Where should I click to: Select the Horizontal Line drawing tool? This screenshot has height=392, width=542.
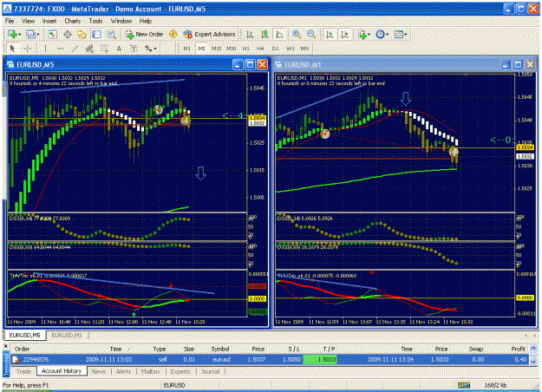coord(60,49)
